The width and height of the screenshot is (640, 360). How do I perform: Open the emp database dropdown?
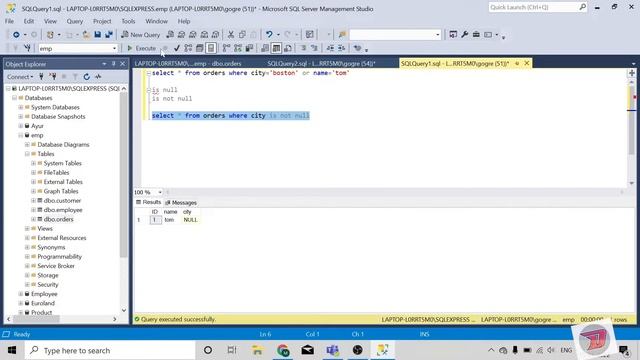tap(114, 48)
